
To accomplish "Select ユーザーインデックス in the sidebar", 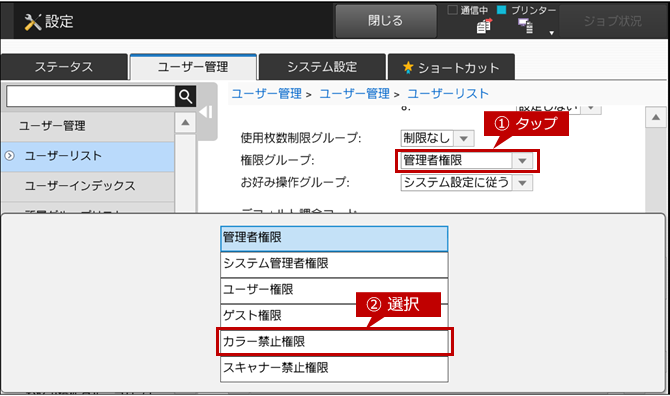I will (88, 186).
